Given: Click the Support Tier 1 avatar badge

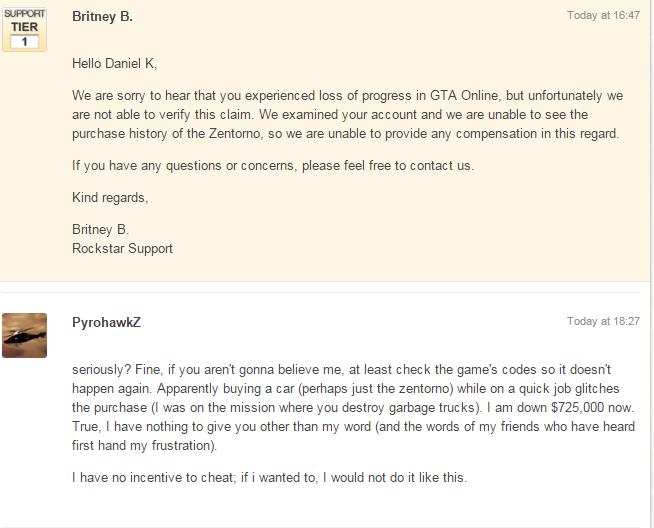Looking at the screenshot, I should tap(24, 30).
